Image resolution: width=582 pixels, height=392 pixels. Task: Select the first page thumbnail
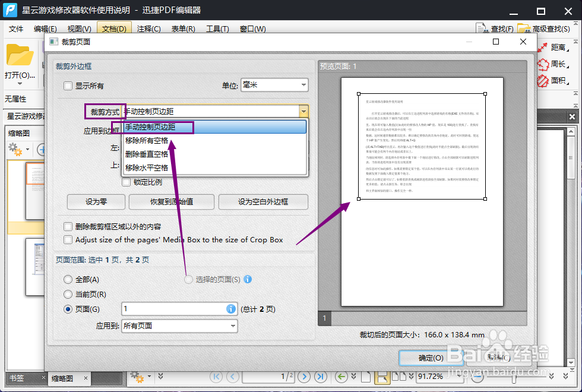35,191
